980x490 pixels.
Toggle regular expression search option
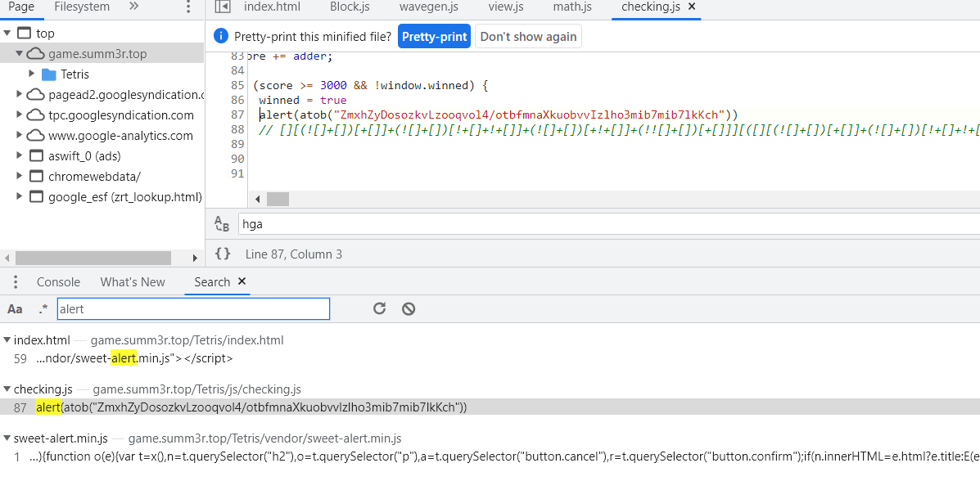(x=43, y=309)
